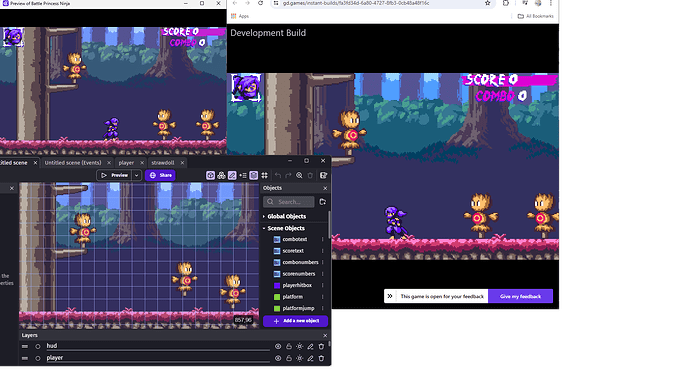Screen dimensions: 690x388
Task: Click the browser address bar URL
Action: tap(356, 3)
